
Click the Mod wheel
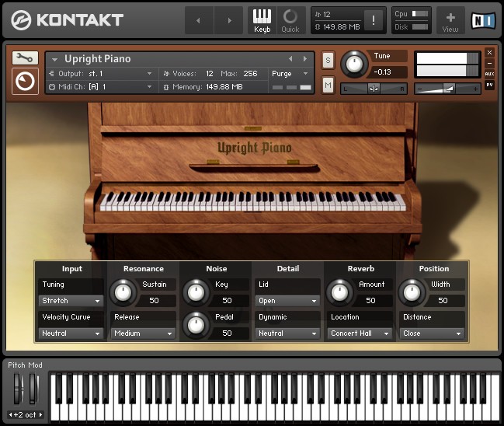pyautogui.click(x=33, y=389)
